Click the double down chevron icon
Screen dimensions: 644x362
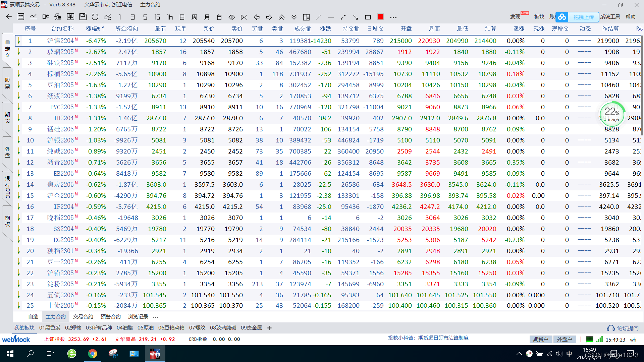pos(294,17)
